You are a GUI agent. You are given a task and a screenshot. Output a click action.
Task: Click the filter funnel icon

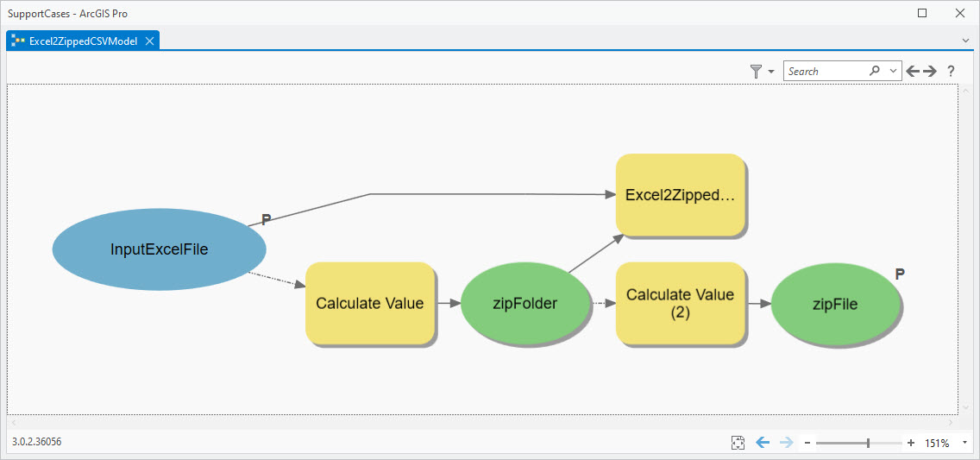point(756,71)
